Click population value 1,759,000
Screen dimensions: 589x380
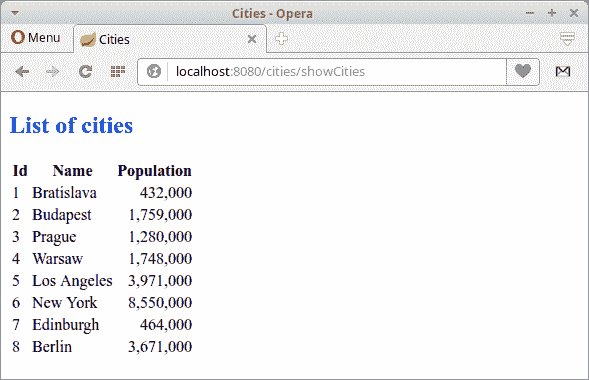point(160,215)
